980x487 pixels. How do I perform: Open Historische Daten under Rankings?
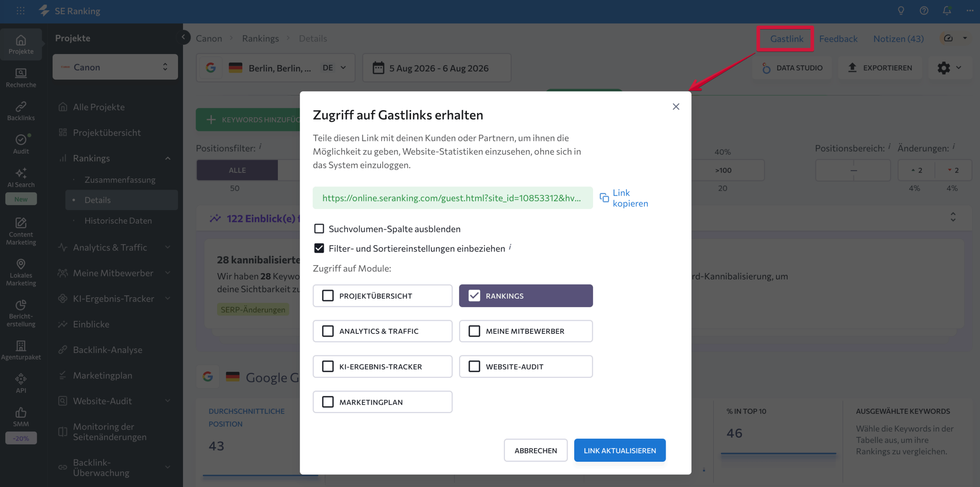click(118, 221)
